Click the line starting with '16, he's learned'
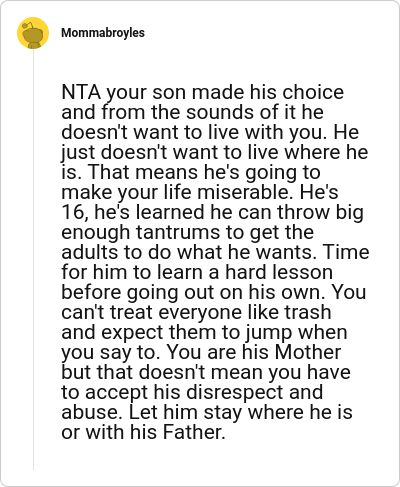The height and width of the screenshot is (487, 400). point(212,212)
